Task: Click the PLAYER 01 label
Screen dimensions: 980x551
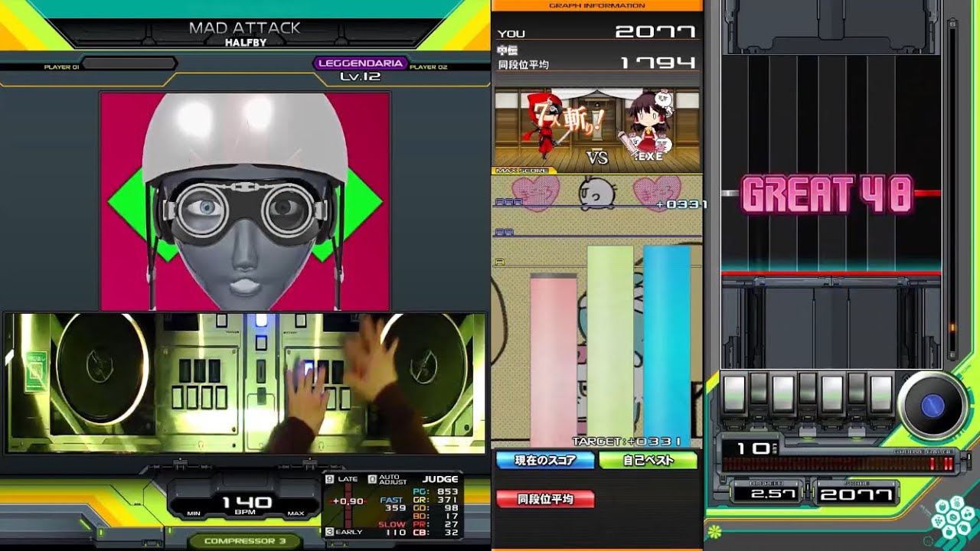Action: [x=61, y=67]
